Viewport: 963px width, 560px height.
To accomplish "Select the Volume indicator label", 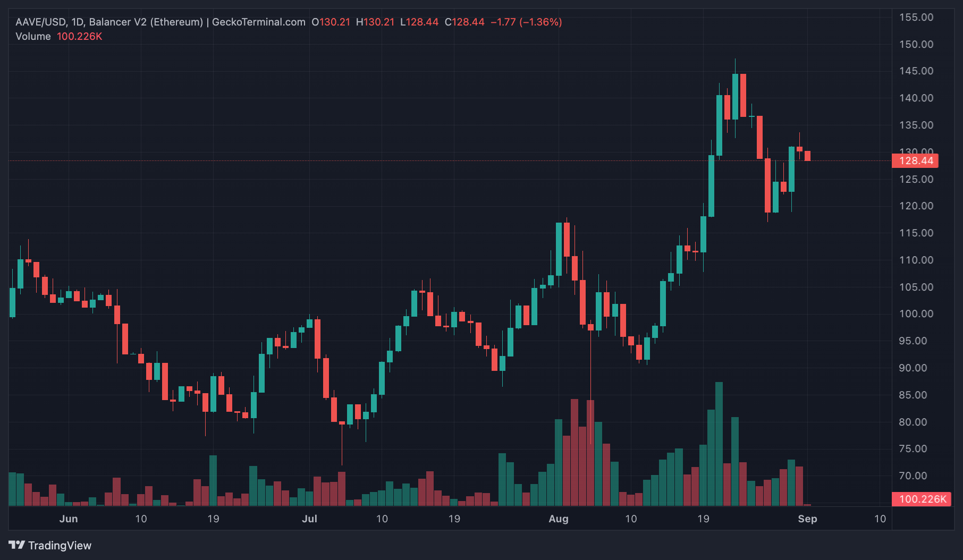I will [33, 36].
